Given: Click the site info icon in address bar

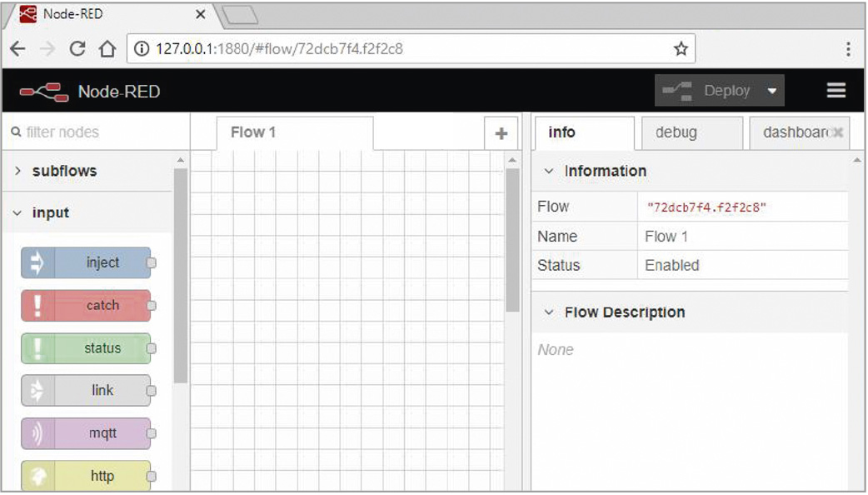Looking at the screenshot, I should tap(142, 48).
